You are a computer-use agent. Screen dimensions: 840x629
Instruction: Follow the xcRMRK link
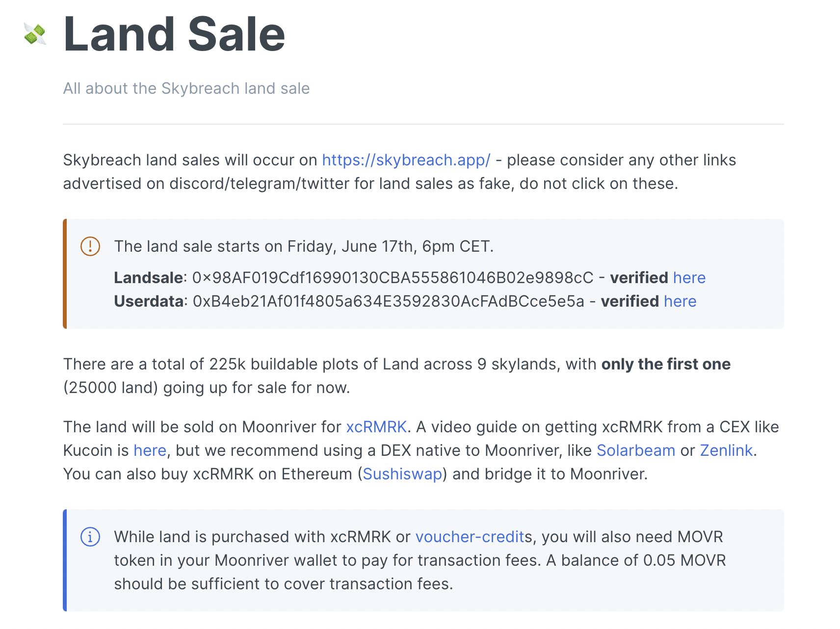click(376, 427)
